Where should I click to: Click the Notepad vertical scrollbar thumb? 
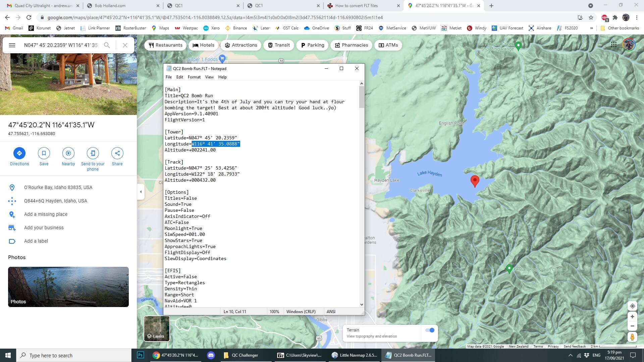click(362, 97)
